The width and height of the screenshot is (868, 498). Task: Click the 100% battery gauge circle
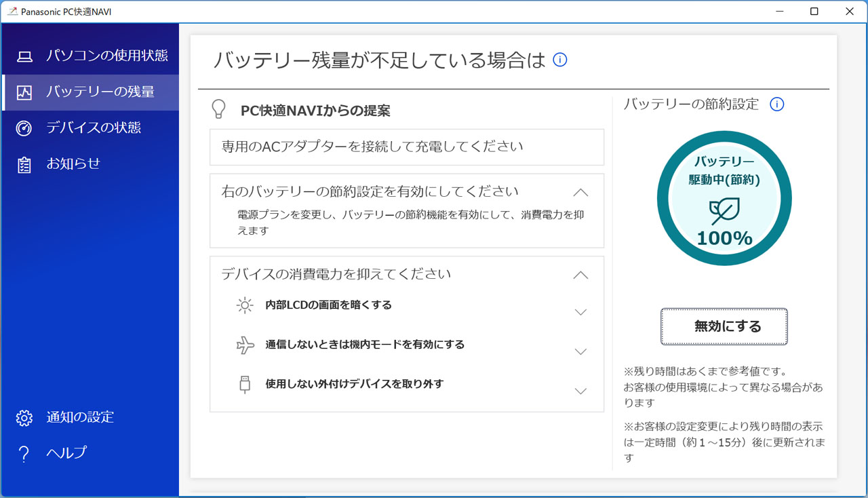(724, 197)
